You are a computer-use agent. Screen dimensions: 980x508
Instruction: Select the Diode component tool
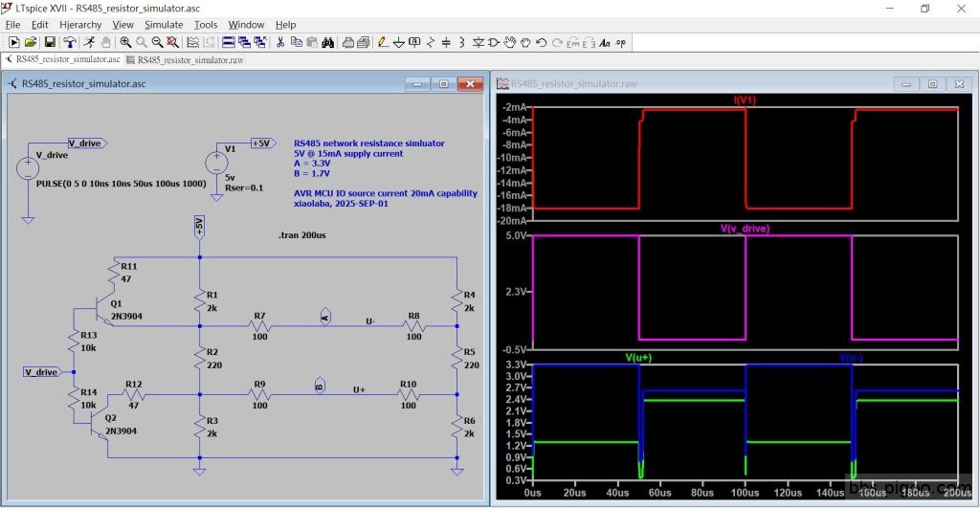pos(479,42)
